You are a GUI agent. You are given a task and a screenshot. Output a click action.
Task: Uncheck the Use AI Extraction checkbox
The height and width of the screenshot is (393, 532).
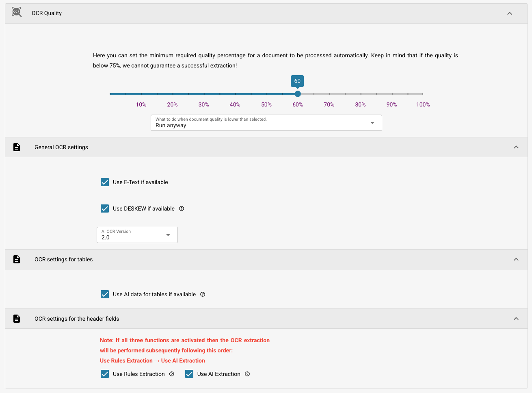coord(189,374)
